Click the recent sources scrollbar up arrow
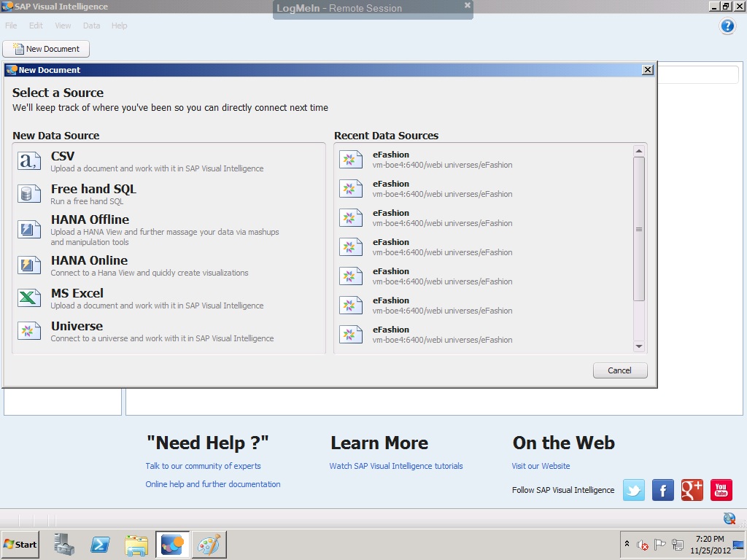 click(x=639, y=151)
